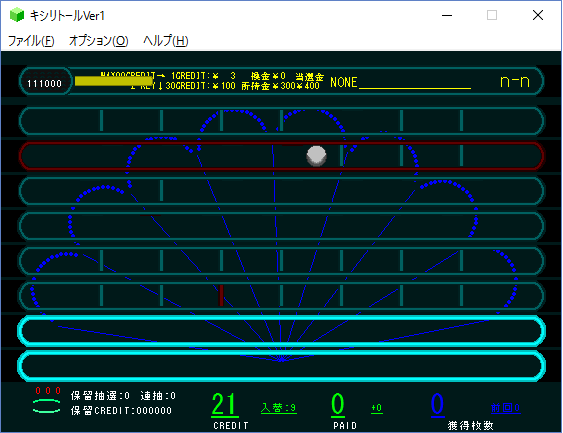Click the bottom bright cyan lane
Viewport: 563px width, 433px height.
282,366
